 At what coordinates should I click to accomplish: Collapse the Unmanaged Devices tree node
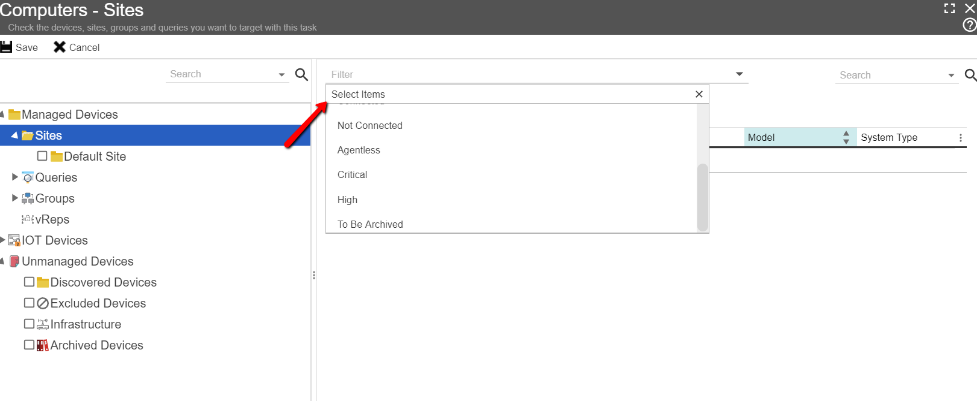[x=2, y=262]
